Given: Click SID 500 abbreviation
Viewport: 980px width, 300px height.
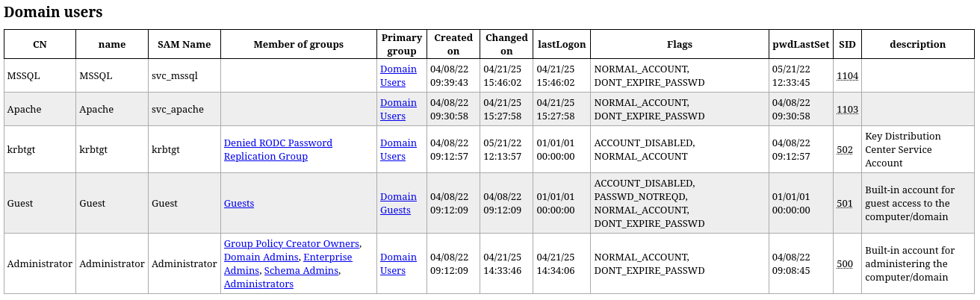Looking at the screenshot, I should click(845, 263).
